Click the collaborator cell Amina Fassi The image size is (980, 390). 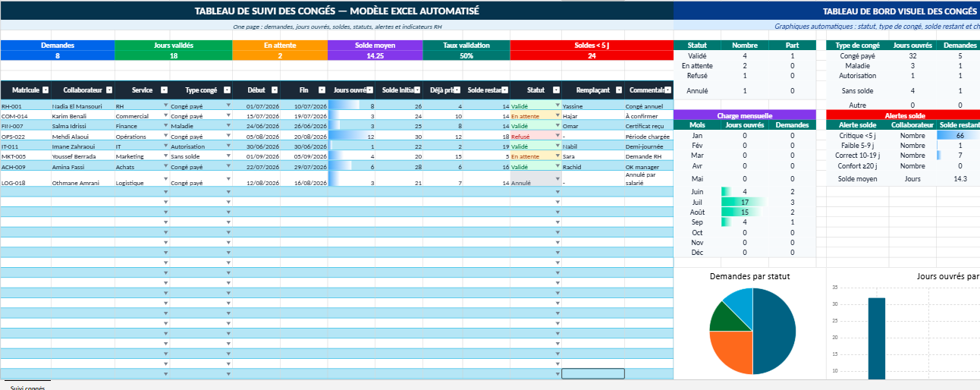(83, 165)
